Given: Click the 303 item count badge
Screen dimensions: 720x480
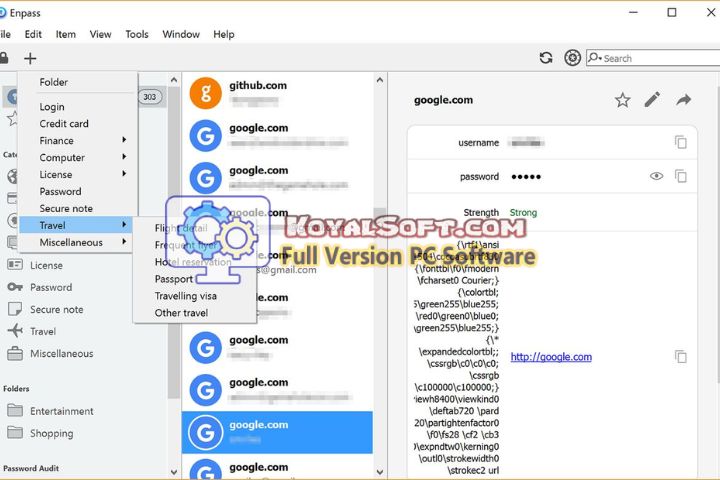Looking at the screenshot, I should coord(150,97).
